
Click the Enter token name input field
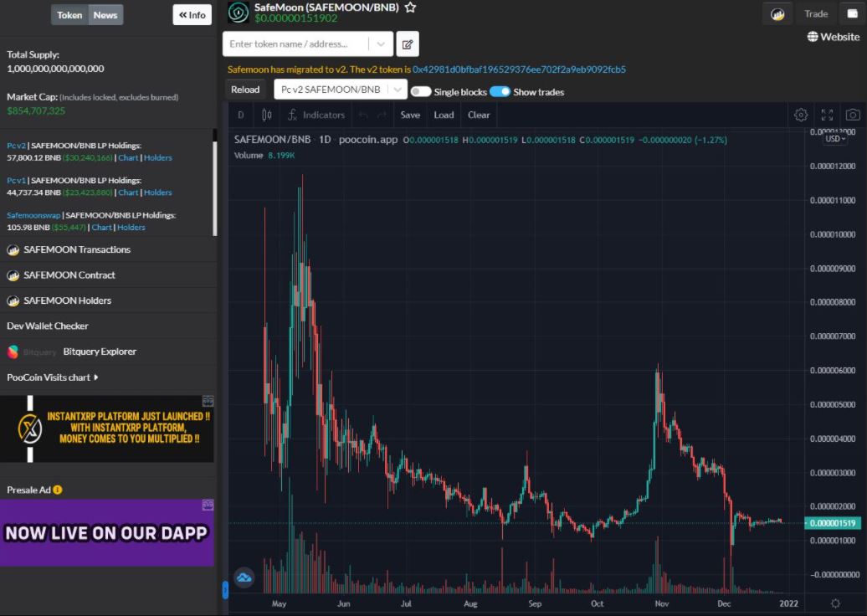click(x=293, y=44)
